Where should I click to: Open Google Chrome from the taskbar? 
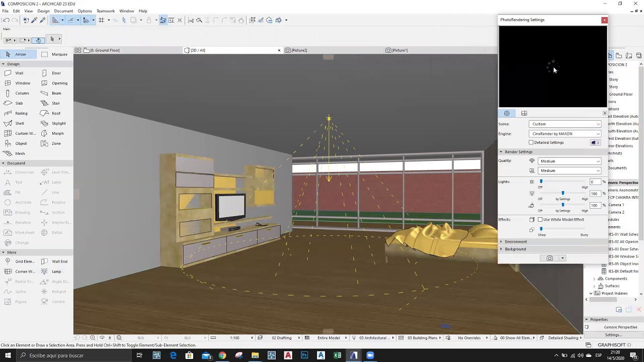tap(222, 355)
